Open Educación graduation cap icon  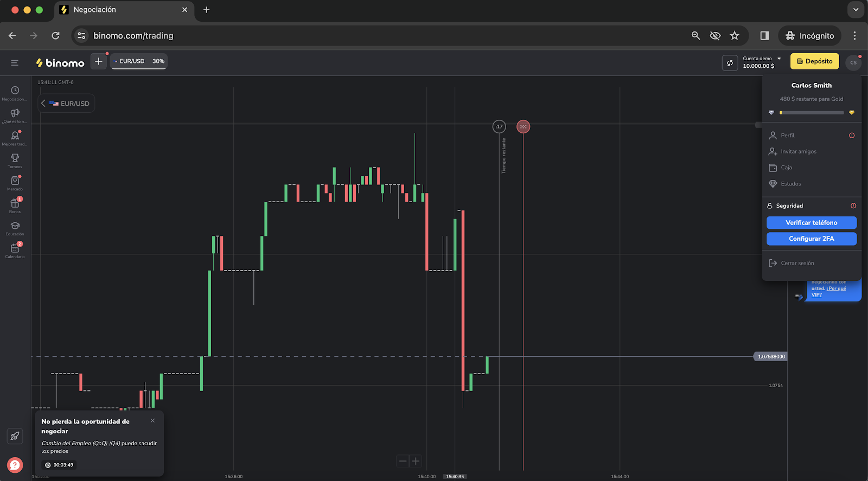(15, 226)
